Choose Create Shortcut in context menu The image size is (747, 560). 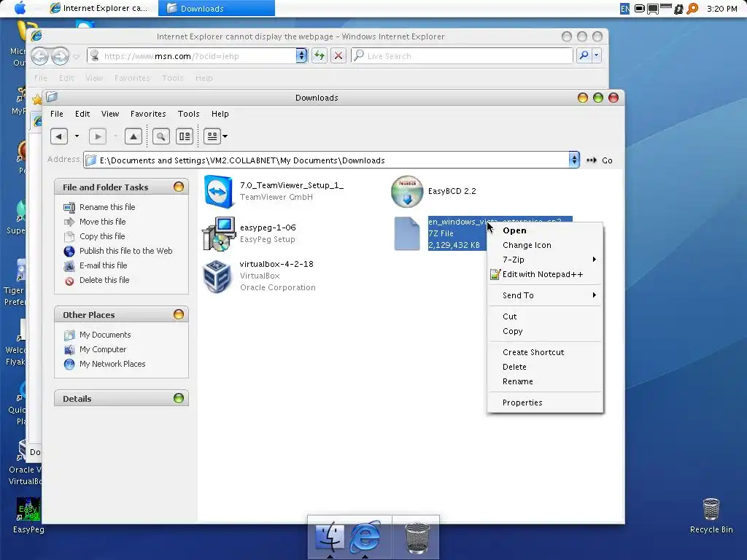pyautogui.click(x=545, y=352)
